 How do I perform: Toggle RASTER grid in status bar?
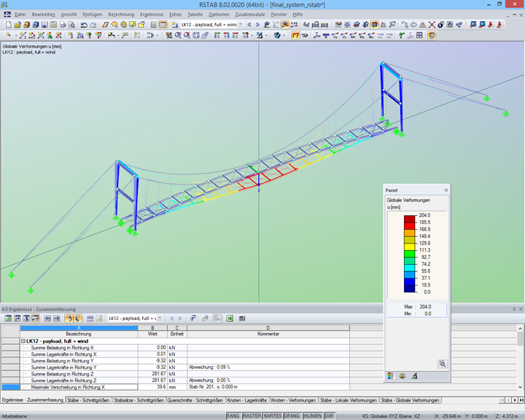252,416
